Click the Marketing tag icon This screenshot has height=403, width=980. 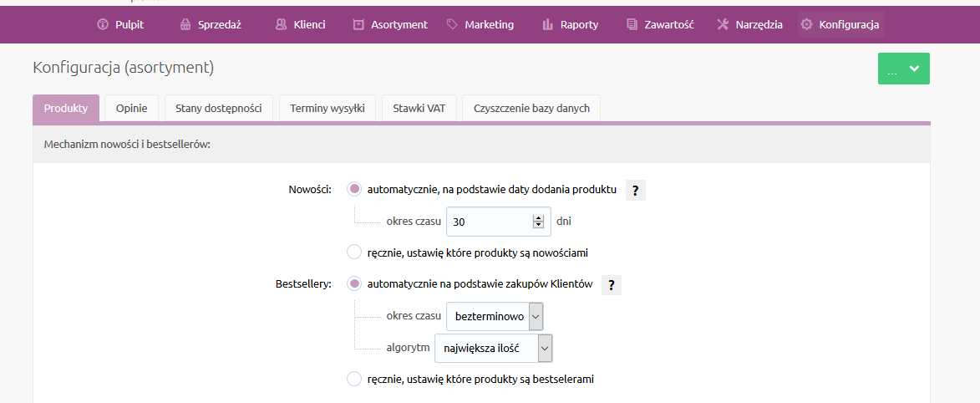(452, 24)
